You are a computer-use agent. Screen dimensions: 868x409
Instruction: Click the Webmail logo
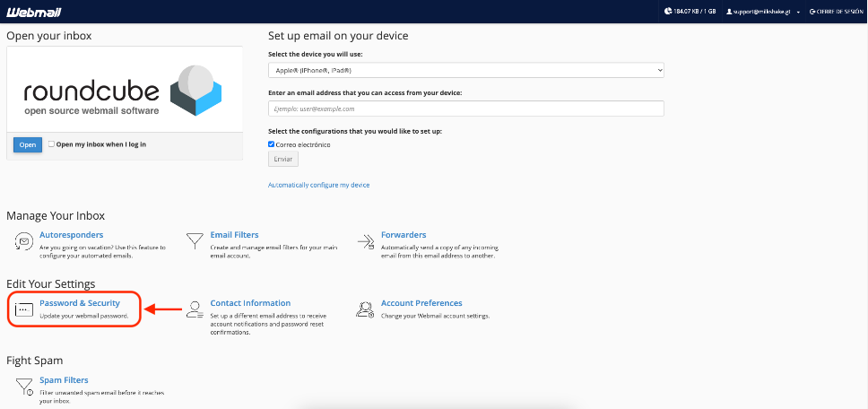point(34,12)
